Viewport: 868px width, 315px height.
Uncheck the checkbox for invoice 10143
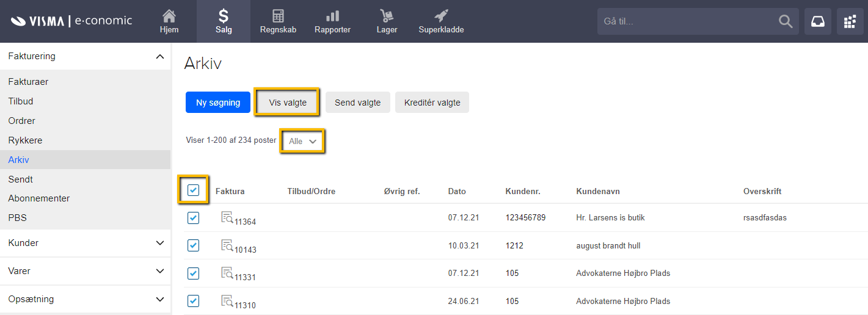coord(193,245)
